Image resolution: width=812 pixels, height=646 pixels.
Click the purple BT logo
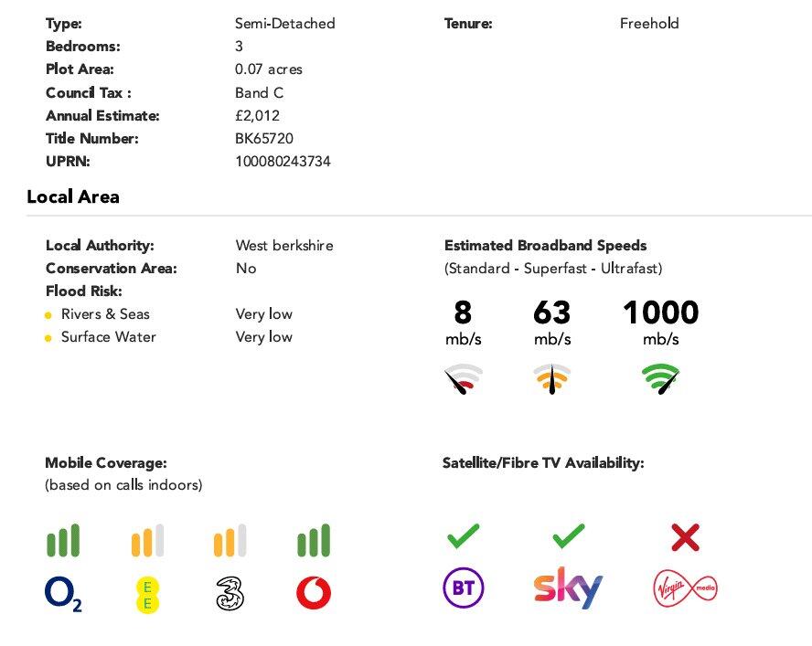click(464, 588)
